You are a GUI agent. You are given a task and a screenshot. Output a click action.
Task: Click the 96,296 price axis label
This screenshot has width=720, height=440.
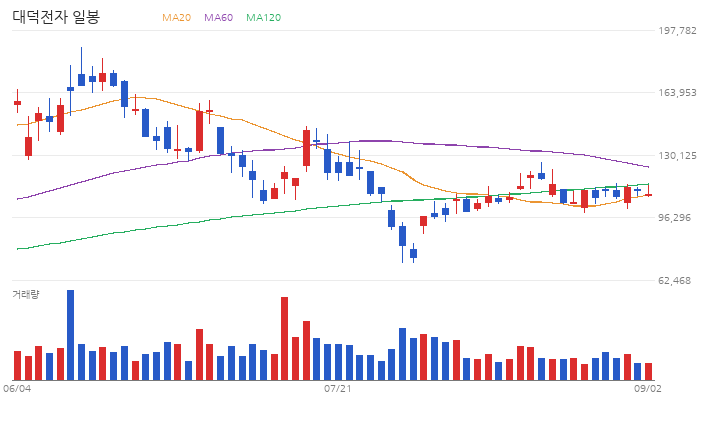pyautogui.click(x=675, y=218)
